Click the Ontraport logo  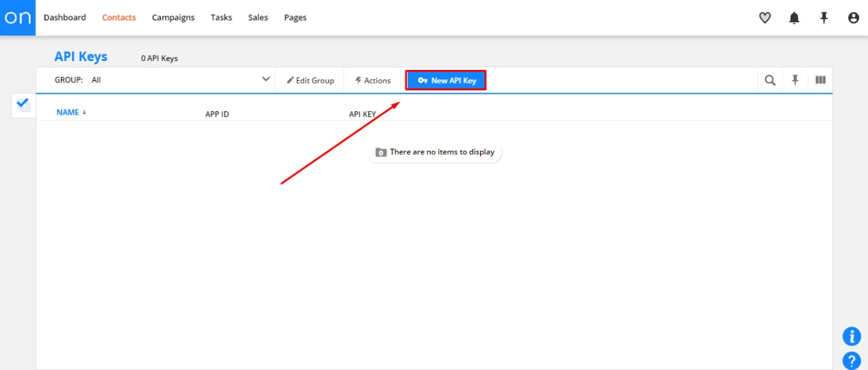click(18, 18)
